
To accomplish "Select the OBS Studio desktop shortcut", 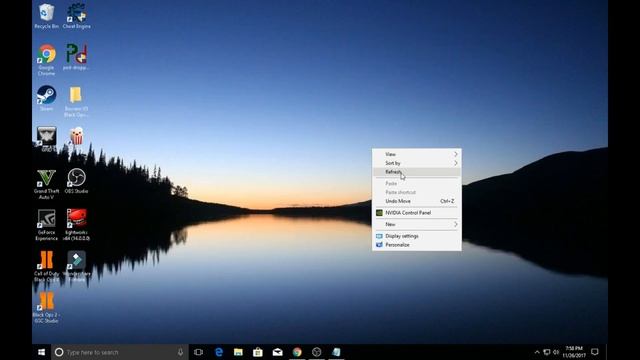I will click(76, 181).
